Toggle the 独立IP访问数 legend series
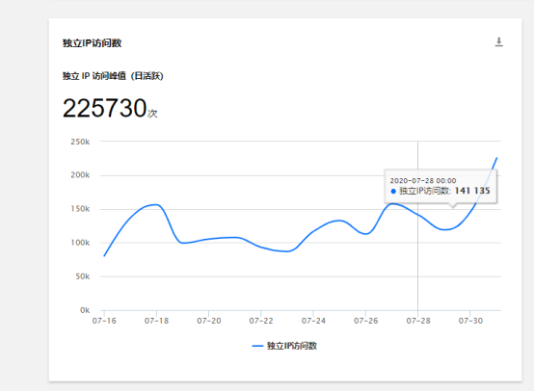The width and height of the screenshot is (534, 392). click(x=284, y=346)
